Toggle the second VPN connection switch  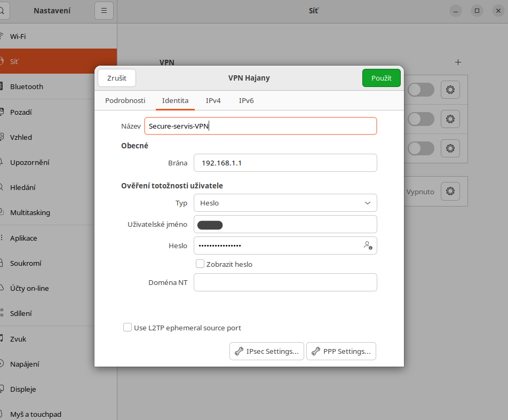pyautogui.click(x=420, y=118)
